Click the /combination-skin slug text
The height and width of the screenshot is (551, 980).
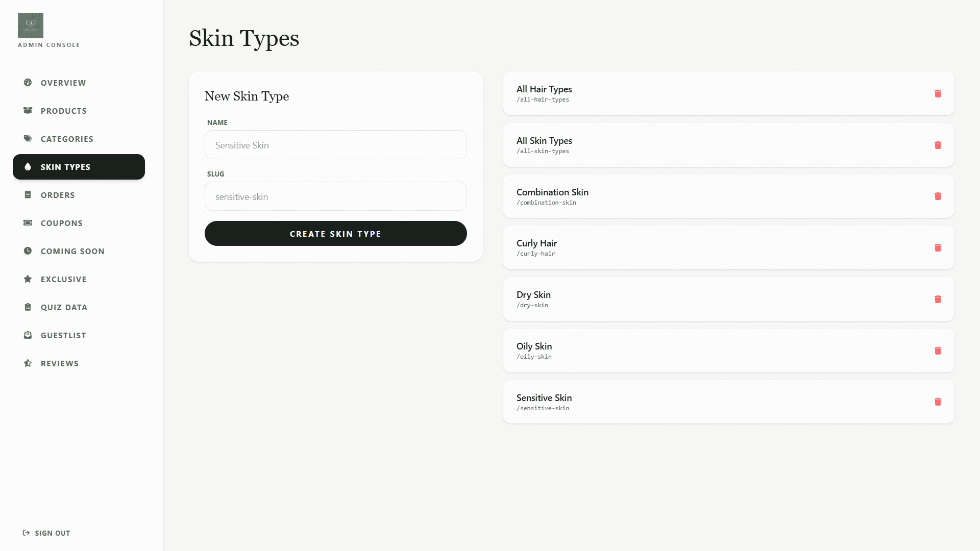coord(546,203)
